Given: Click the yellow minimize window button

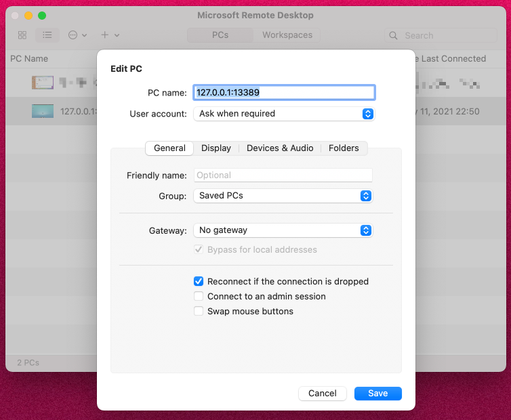Looking at the screenshot, I should coord(28,16).
